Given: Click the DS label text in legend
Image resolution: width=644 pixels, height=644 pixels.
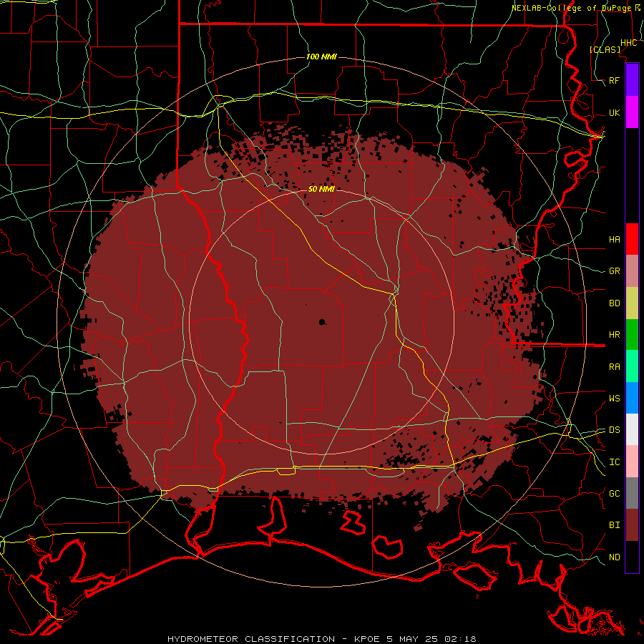Looking at the screenshot, I should [x=614, y=429].
